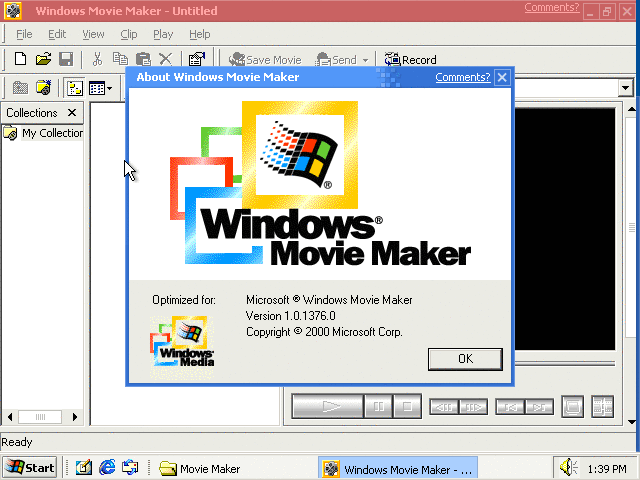Open a project with the folder icon
This screenshot has width=640, height=480.
pyautogui.click(x=43, y=59)
